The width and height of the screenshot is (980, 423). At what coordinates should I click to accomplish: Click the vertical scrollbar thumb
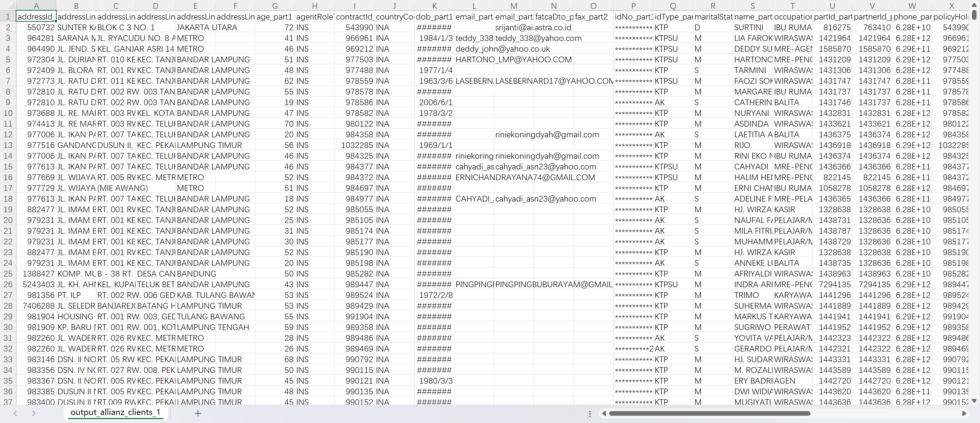pyautogui.click(x=975, y=15)
